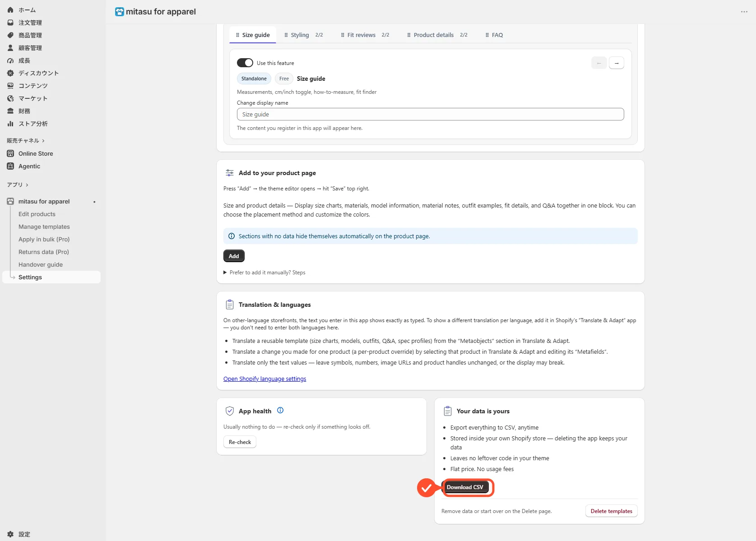Click the App health shield icon
The width and height of the screenshot is (756, 541).
[x=230, y=411]
